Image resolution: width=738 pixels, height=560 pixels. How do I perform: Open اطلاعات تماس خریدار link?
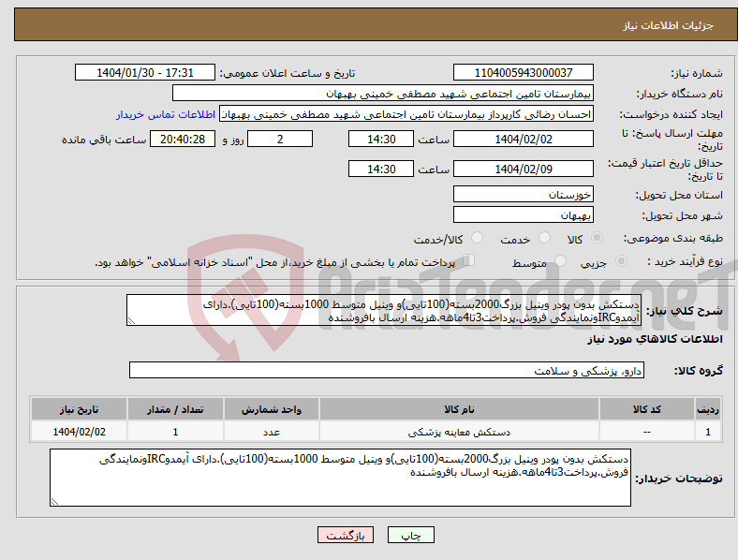tap(166, 114)
